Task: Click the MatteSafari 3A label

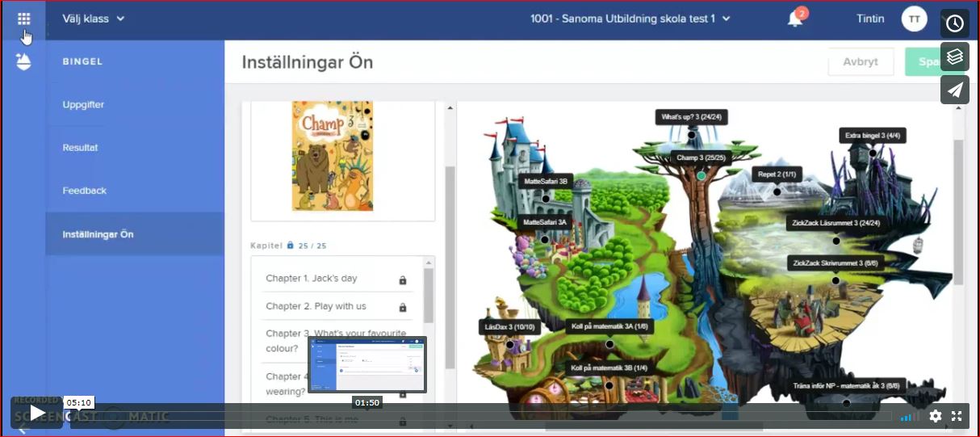Action: 545,221
